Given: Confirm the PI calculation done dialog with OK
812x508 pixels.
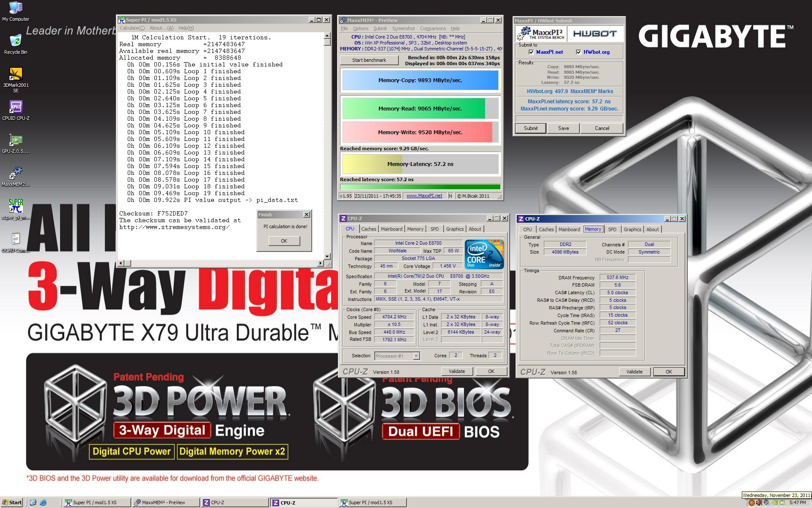Looking at the screenshot, I should (284, 241).
